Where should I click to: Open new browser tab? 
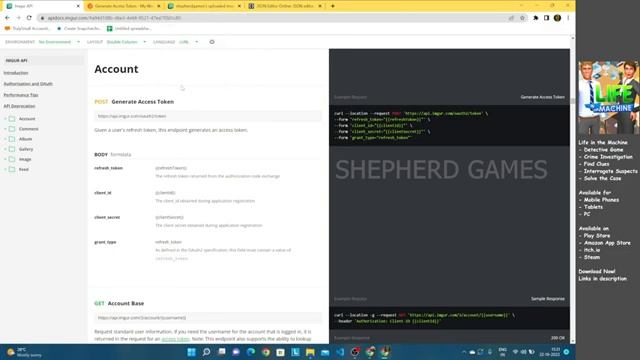(333, 6)
